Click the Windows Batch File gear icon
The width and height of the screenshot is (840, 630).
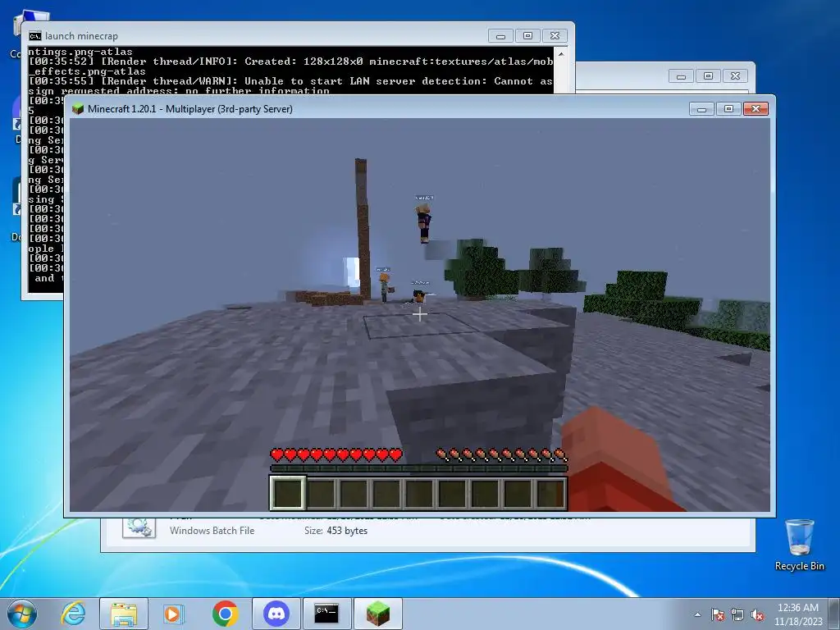click(x=139, y=527)
